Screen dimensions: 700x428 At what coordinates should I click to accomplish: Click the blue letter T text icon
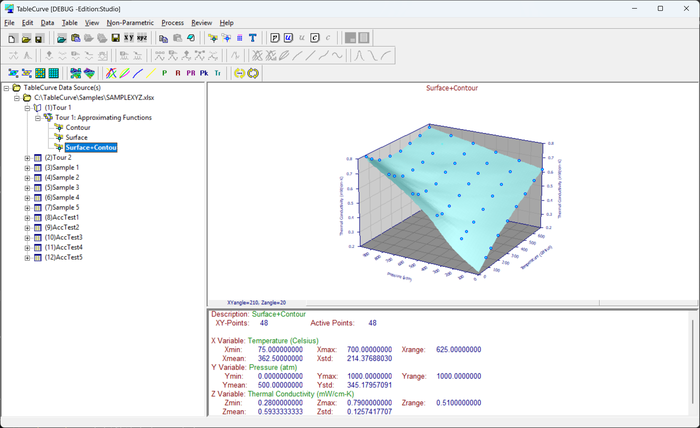pos(253,38)
